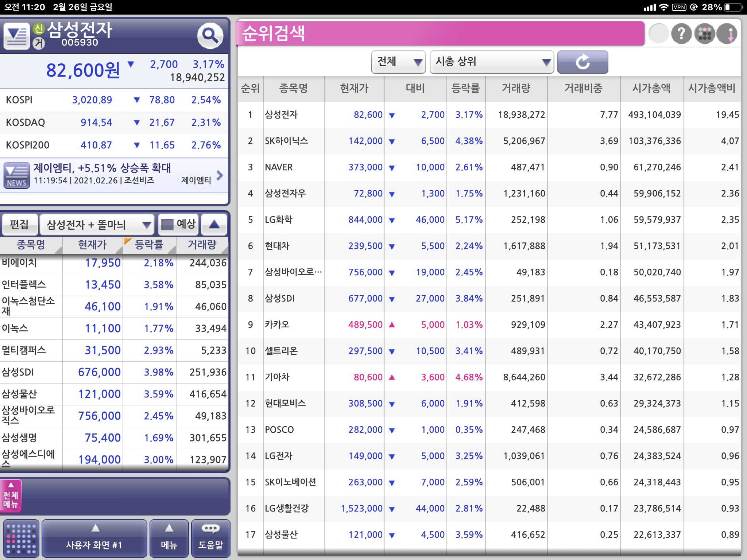This screenshot has height=560, width=747.
Task: Select LG생활건강 in ranking table
Action: pyautogui.click(x=489, y=509)
